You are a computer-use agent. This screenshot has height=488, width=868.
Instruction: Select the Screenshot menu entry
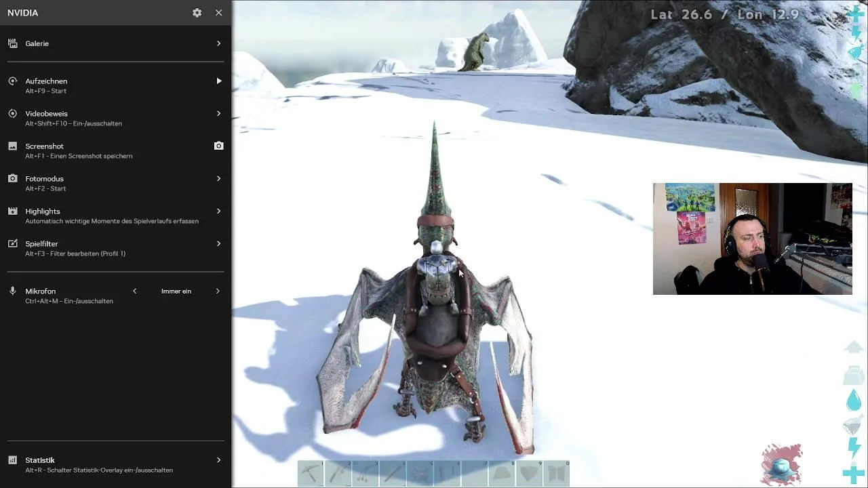coord(115,150)
